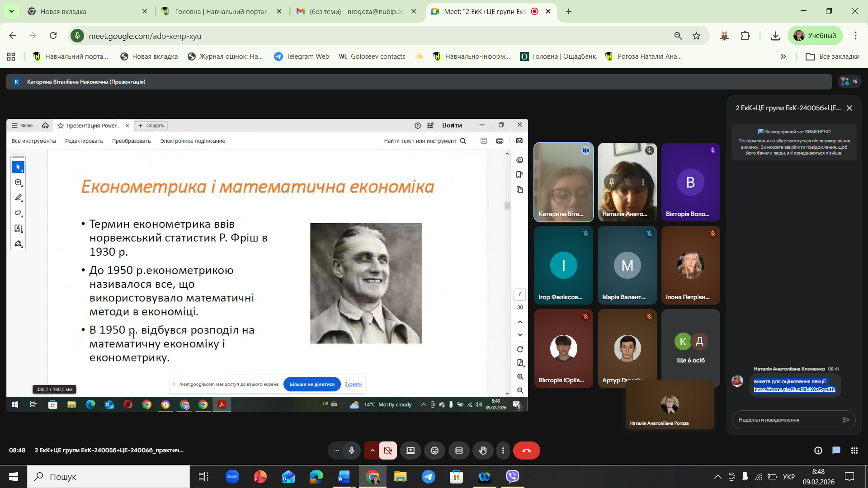Zoom in on the presentation page
Viewport: 868px width, 488px height.
click(x=520, y=377)
